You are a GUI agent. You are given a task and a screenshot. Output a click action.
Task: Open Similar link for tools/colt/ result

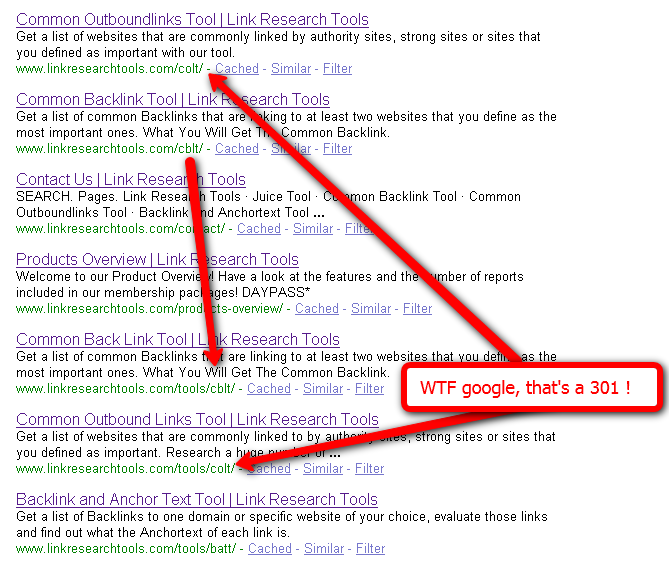point(323,468)
